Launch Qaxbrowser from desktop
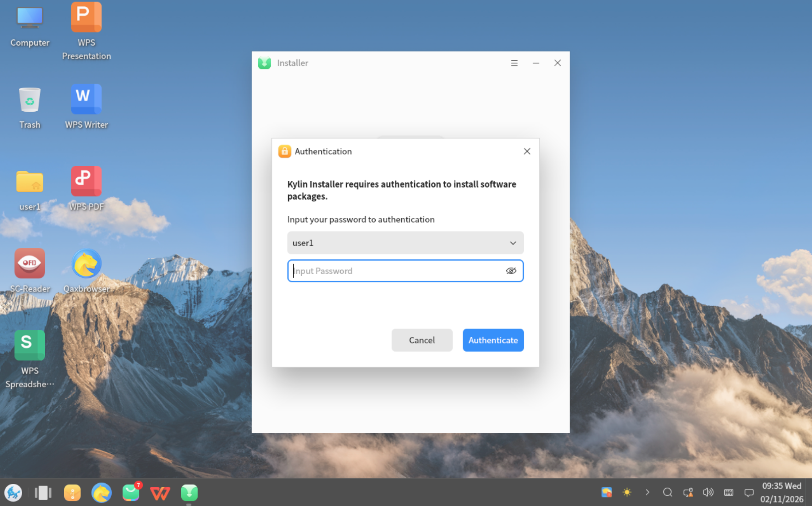This screenshot has width=812, height=506. 86,264
